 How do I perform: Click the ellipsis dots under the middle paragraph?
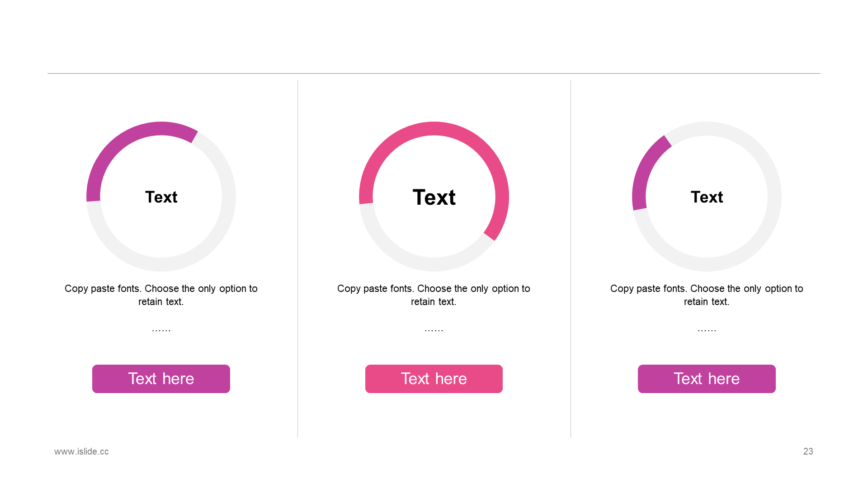pyautogui.click(x=434, y=330)
